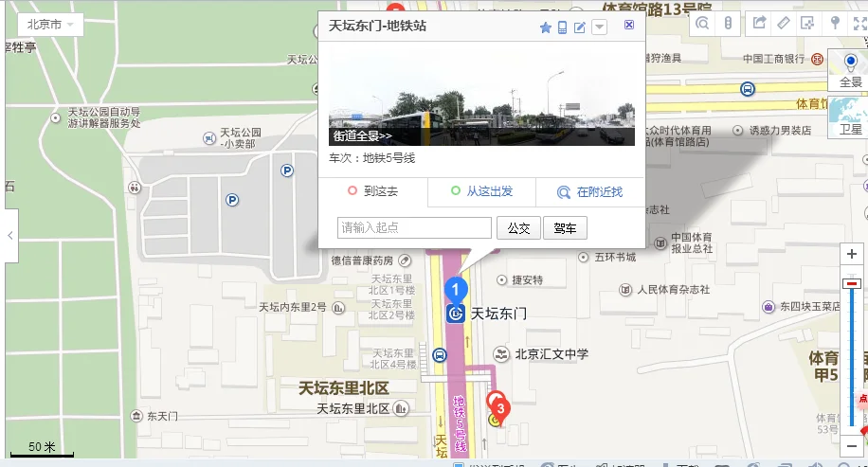Click the 中国工商银行 bank icon
Image resolution: width=868 pixels, height=467 pixels.
coord(817,59)
